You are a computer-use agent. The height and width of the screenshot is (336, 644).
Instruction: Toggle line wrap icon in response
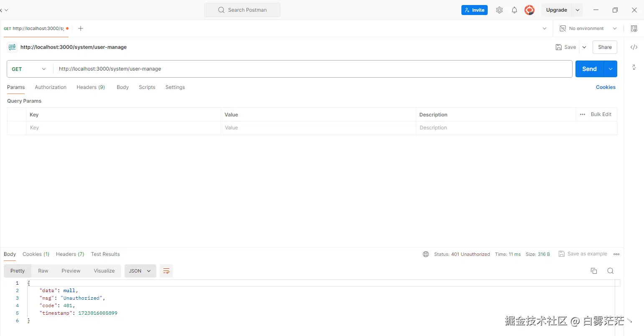pyautogui.click(x=166, y=271)
